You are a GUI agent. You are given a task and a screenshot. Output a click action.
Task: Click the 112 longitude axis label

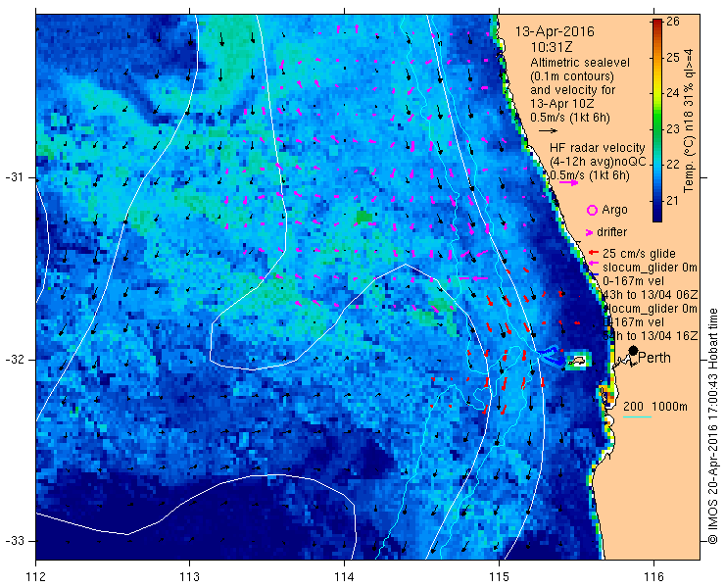(36, 577)
